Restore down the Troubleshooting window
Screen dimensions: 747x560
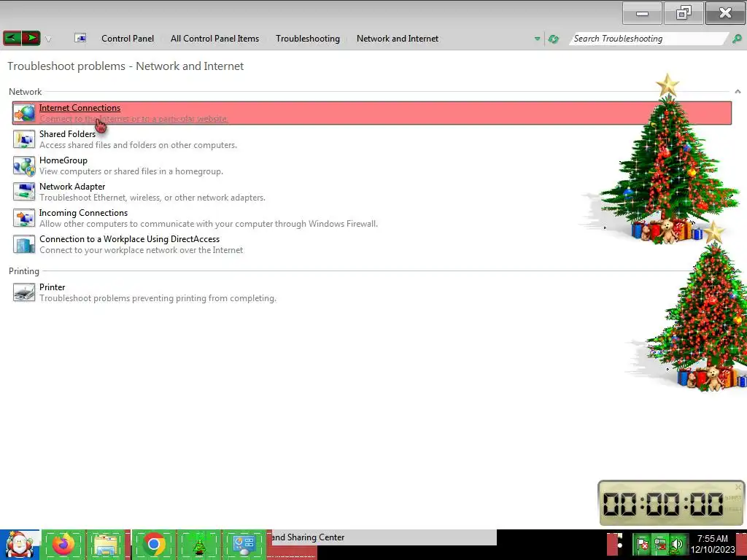[683, 13]
